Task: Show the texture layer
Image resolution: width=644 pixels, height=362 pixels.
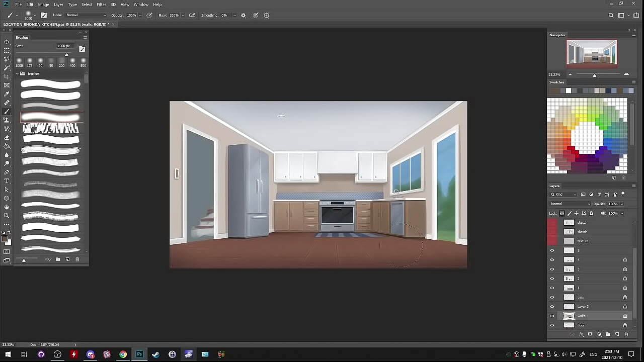Action: tap(552, 241)
